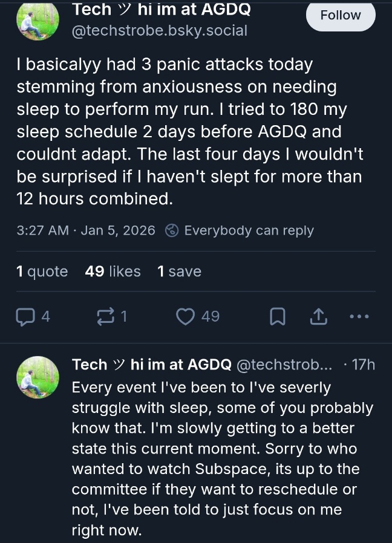
Task: Open the top post author avatar
Action: click(x=38, y=21)
